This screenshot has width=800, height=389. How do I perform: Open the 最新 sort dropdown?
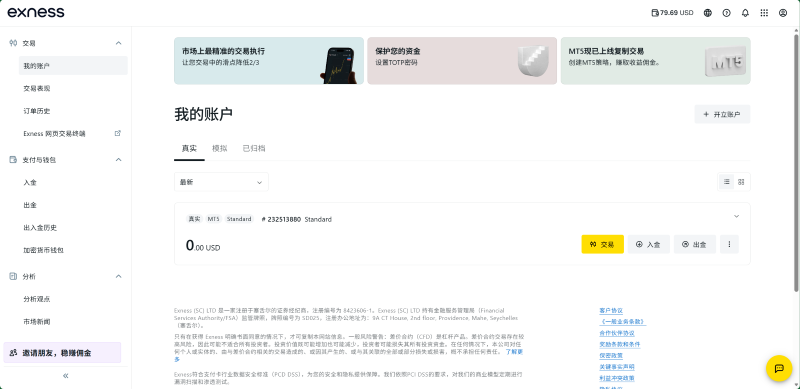click(221, 182)
